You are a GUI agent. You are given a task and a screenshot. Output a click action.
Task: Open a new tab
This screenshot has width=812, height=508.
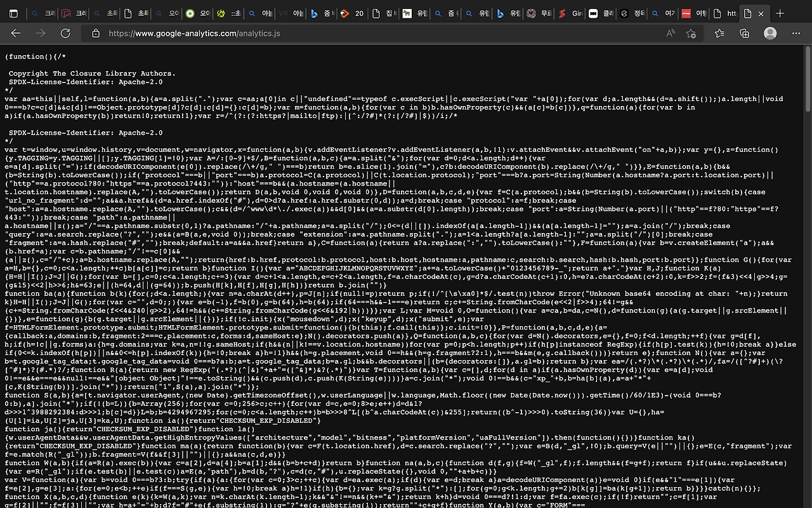pyautogui.click(x=780, y=13)
